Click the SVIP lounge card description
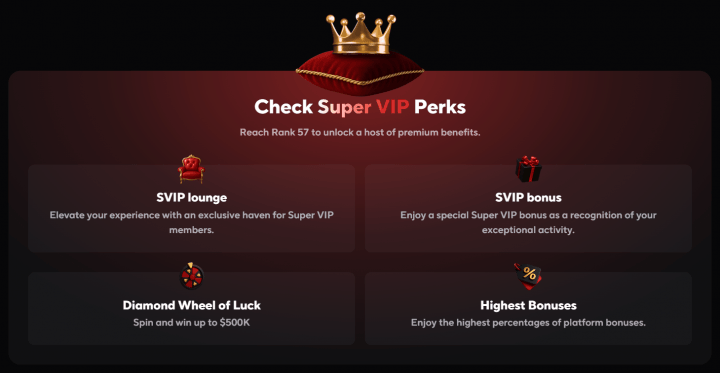720x373 pixels. point(191,223)
